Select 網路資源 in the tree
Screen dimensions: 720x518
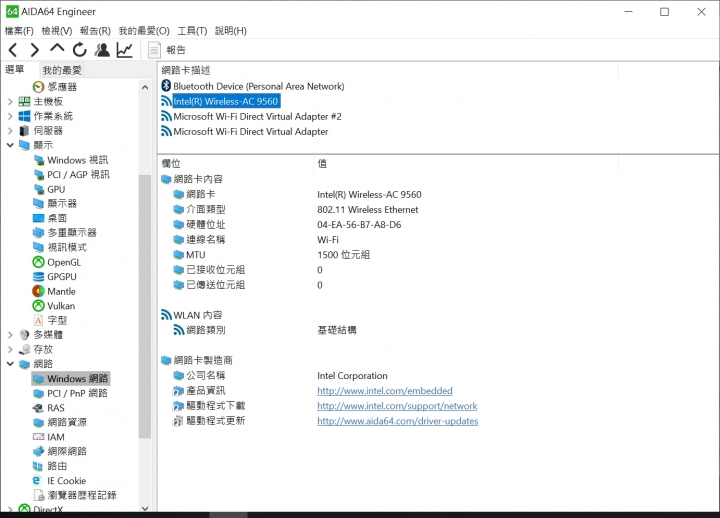tap(67, 422)
